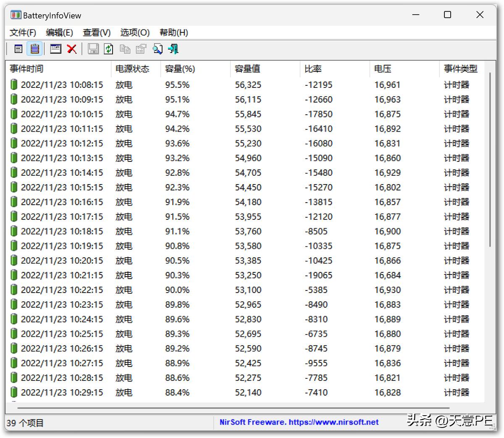Open the Advanced Options window icon
This screenshot has height=438, width=504.
[x=55, y=49]
